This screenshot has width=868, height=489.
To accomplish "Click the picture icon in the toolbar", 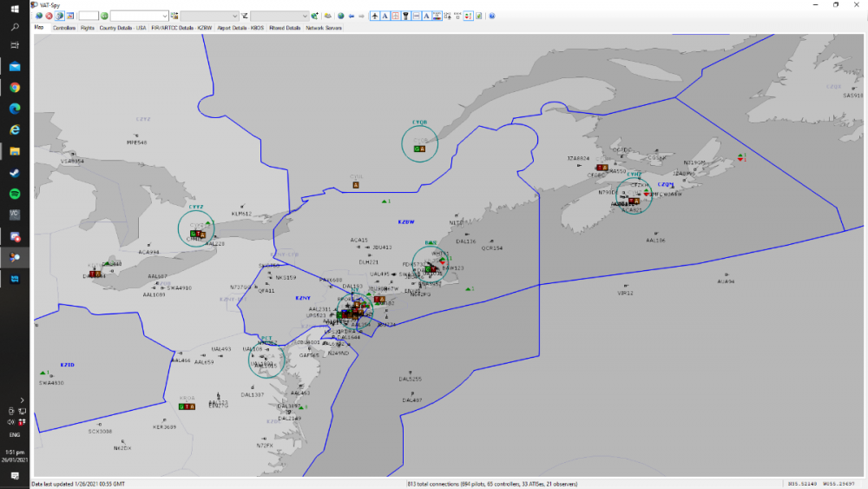I will click(x=70, y=16).
